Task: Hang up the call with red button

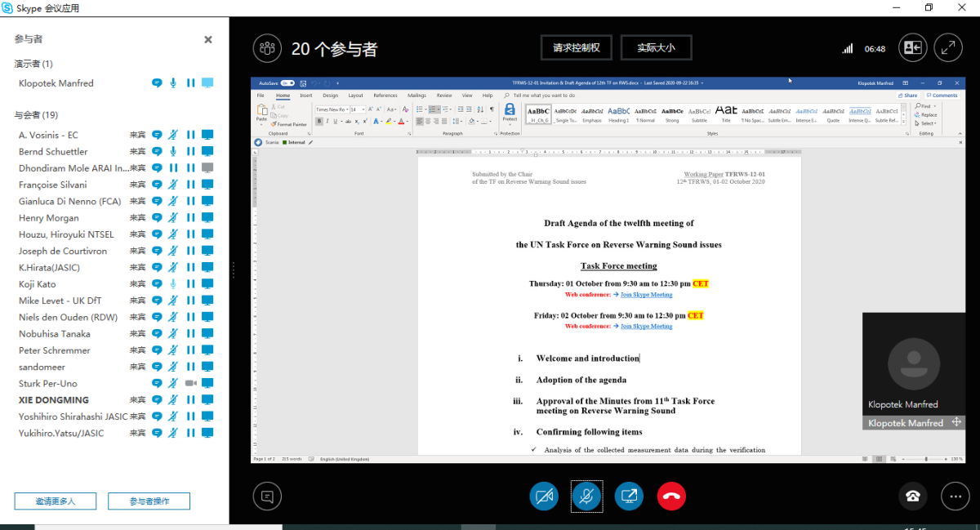Action: [671, 496]
